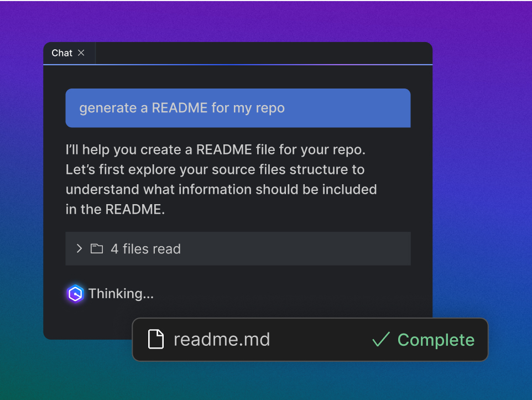532x400 pixels.
Task: Open the files-read list via its folder icon
Action: [97, 248]
